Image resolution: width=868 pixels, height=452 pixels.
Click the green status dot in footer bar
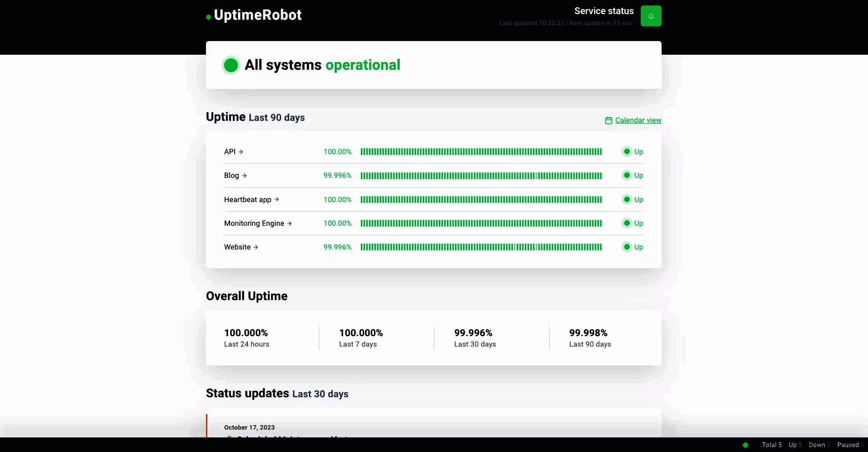745,445
